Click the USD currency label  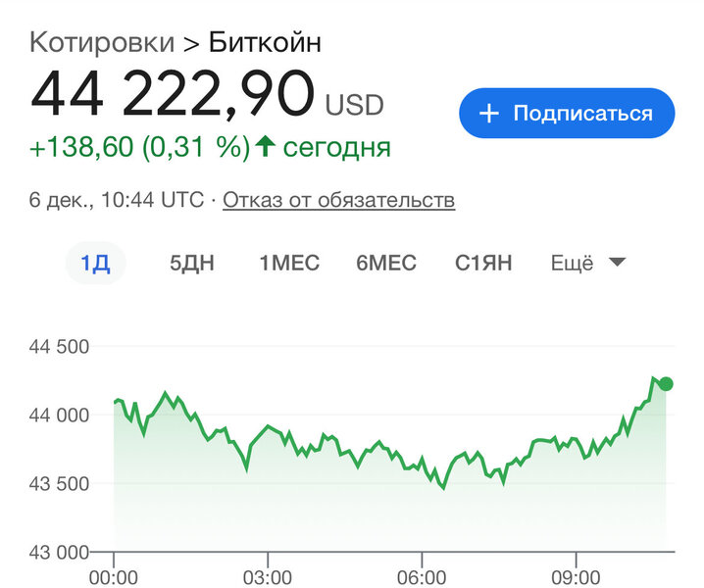pos(355,105)
